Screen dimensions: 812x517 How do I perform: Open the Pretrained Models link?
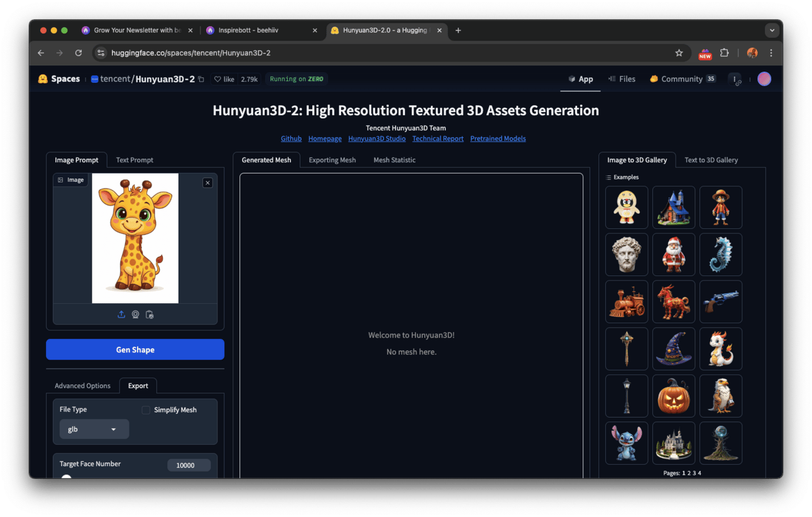tap(498, 138)
